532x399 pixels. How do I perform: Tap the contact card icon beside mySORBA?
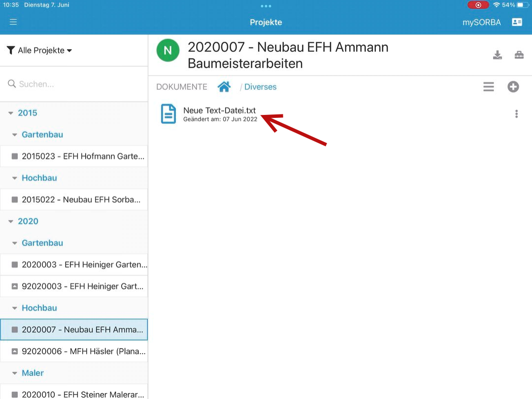point(517,22)
